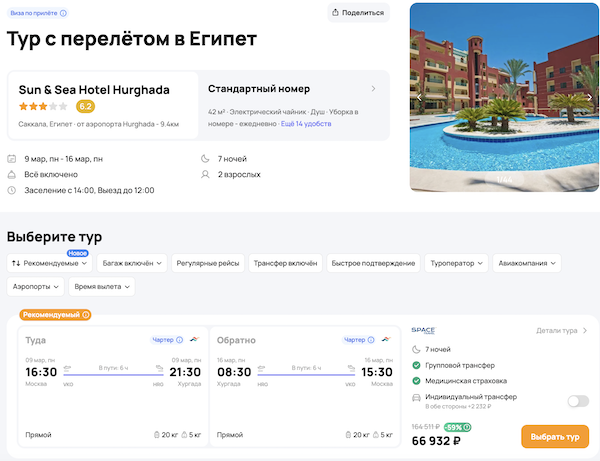Click the 'Поделиться' share button
The width and height of the screenshot is (600, 461).
358,13
